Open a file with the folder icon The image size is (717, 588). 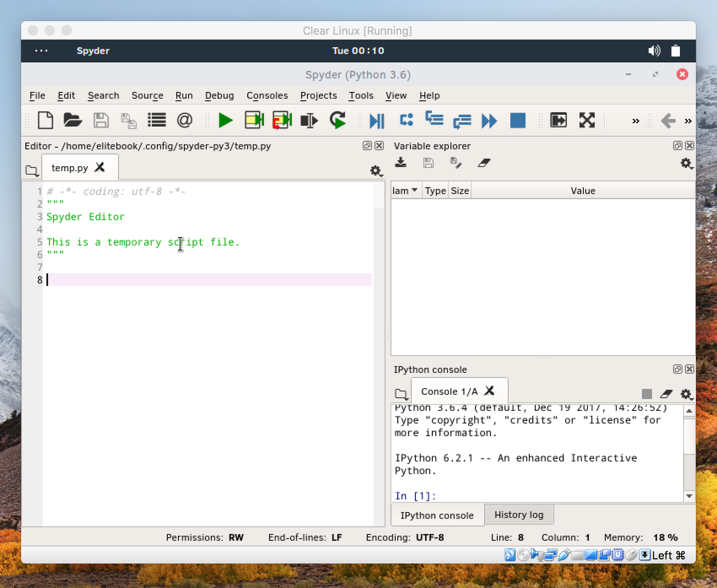coord(73,121)
